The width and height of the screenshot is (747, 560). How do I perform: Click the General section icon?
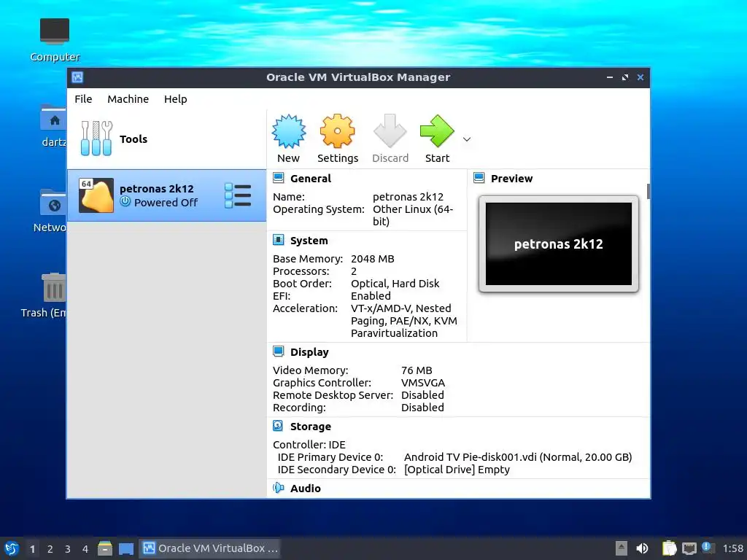(x=278, y=178)
